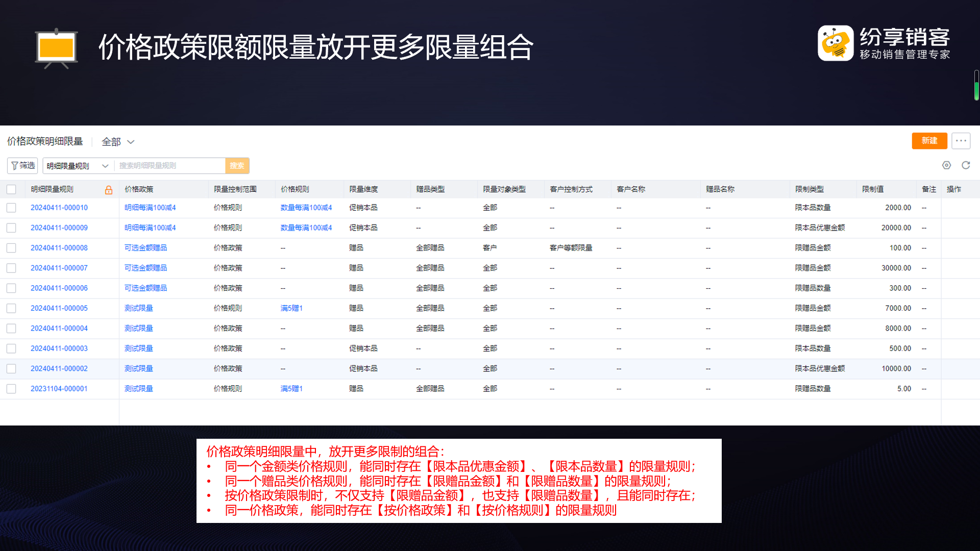Screen dimensions: 980x551
Task: Expand the 全部 view dropdown
Action: [117, 141]
